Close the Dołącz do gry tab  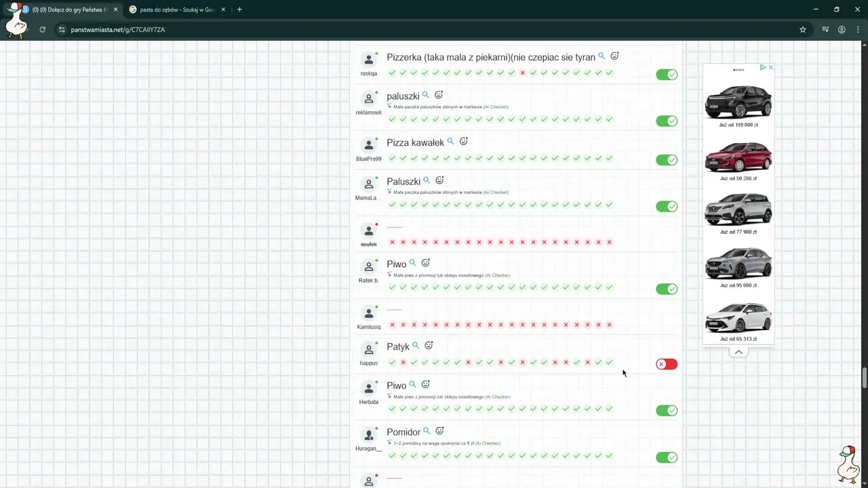[x=116, y=9]
